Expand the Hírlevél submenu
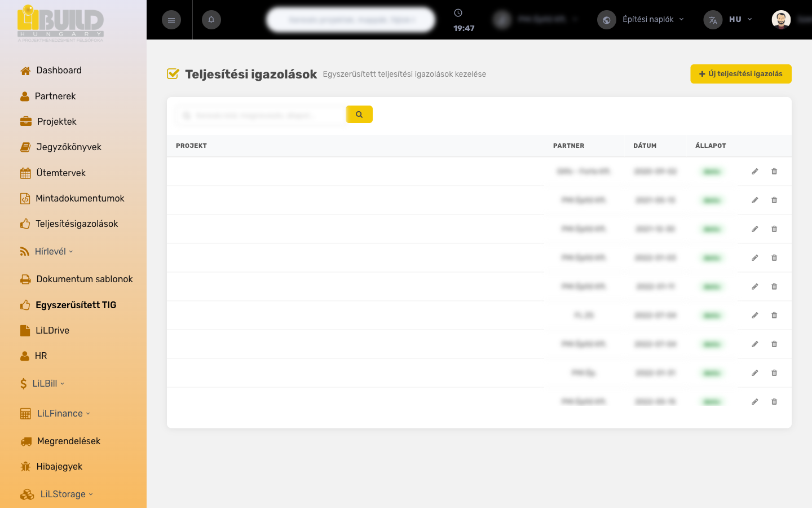 click(46, 251)
